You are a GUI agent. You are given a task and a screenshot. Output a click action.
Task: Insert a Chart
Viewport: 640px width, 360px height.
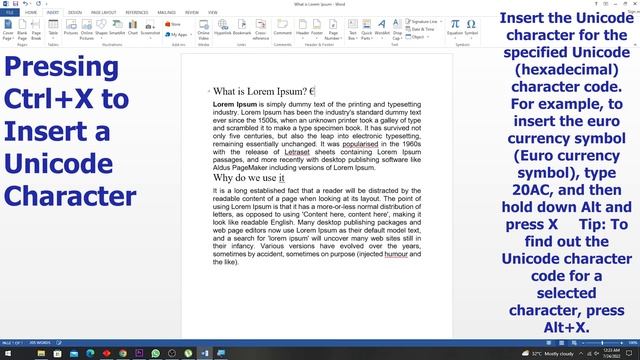pos(133,27)
